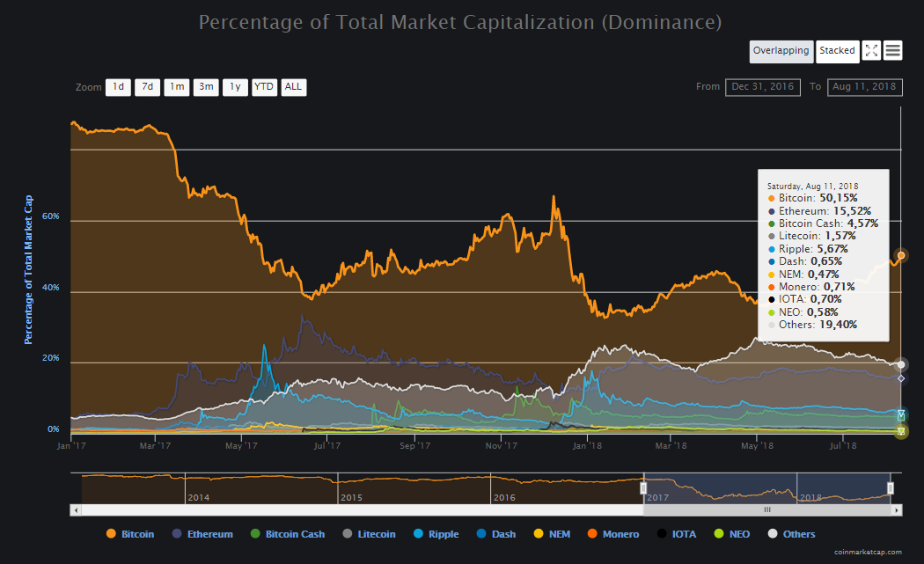
Task: Grab the left range navigator handle
Action: click(643, 487)
